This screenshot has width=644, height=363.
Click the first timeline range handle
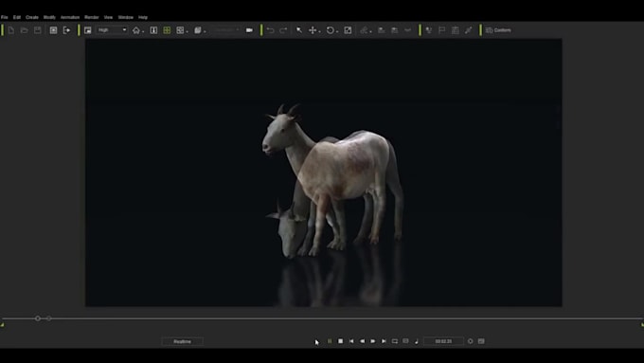[38, 318]
